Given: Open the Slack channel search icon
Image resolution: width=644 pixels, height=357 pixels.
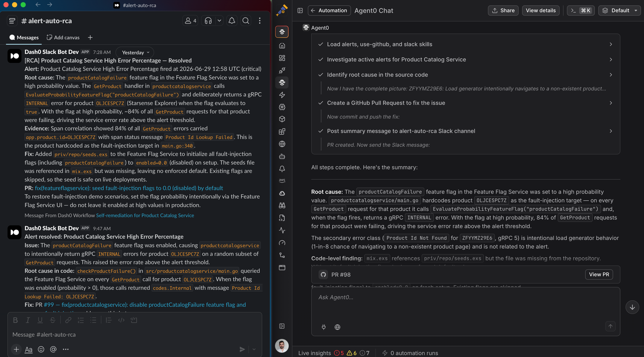Looking at the screenshot, I should (246, 21).
